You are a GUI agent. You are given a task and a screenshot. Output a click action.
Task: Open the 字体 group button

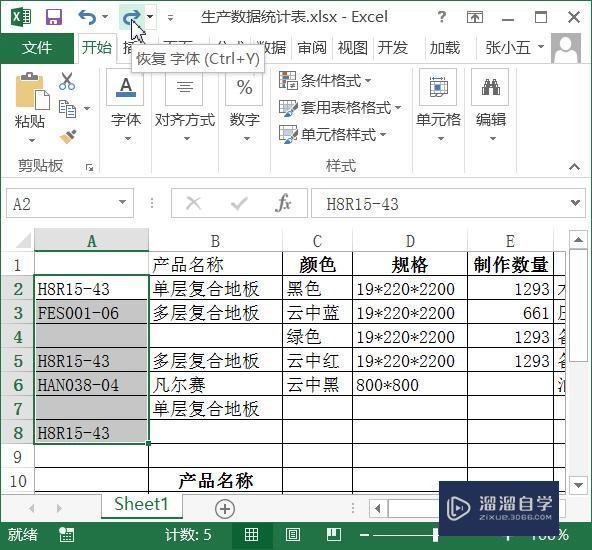(x=126, y=106)
